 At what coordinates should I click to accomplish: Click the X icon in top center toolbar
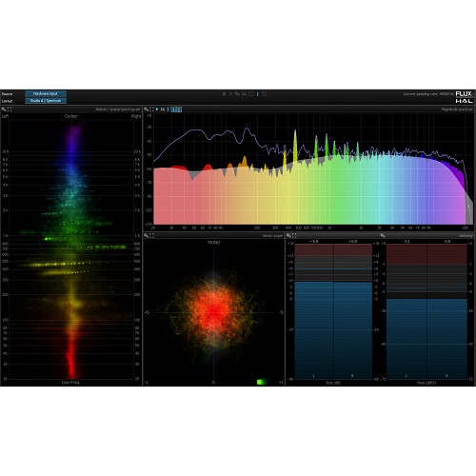[x=224, y=94]
